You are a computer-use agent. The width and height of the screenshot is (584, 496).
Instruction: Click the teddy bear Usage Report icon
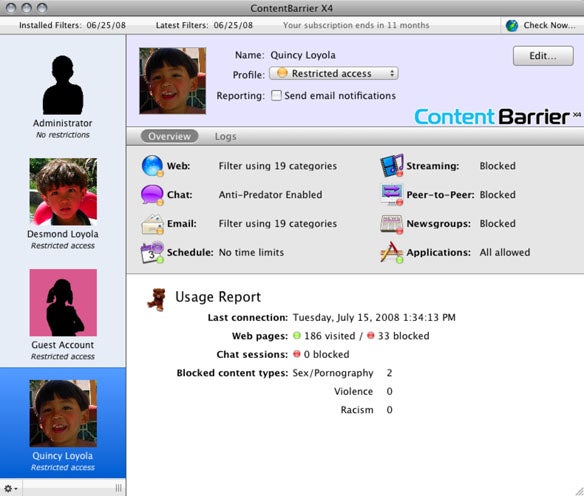[x=157, y=299]
